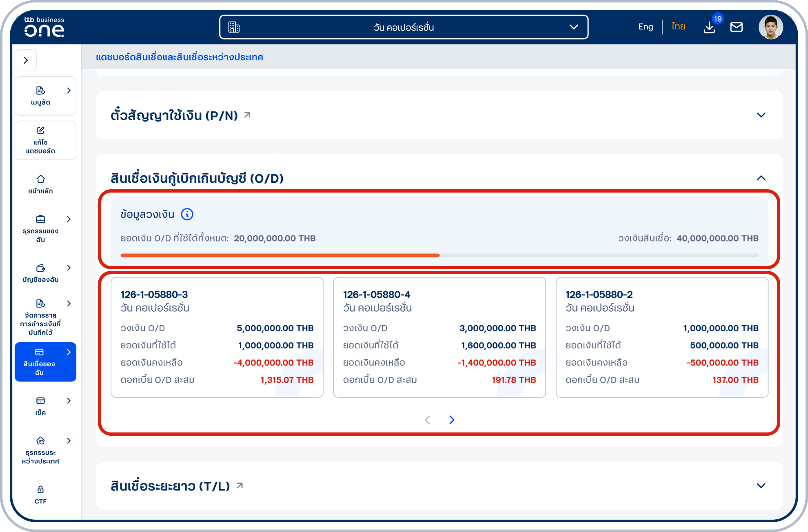The width and height of the screenshot is (808, 532).
Task: Click the user profile avatar
Action: click(770, 27)
